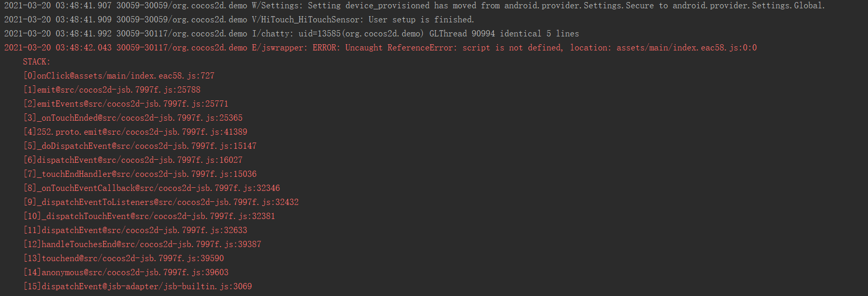Select the HiTouchSensor 'User setup is finished' line
868x296 pixels.
(239, 20)
